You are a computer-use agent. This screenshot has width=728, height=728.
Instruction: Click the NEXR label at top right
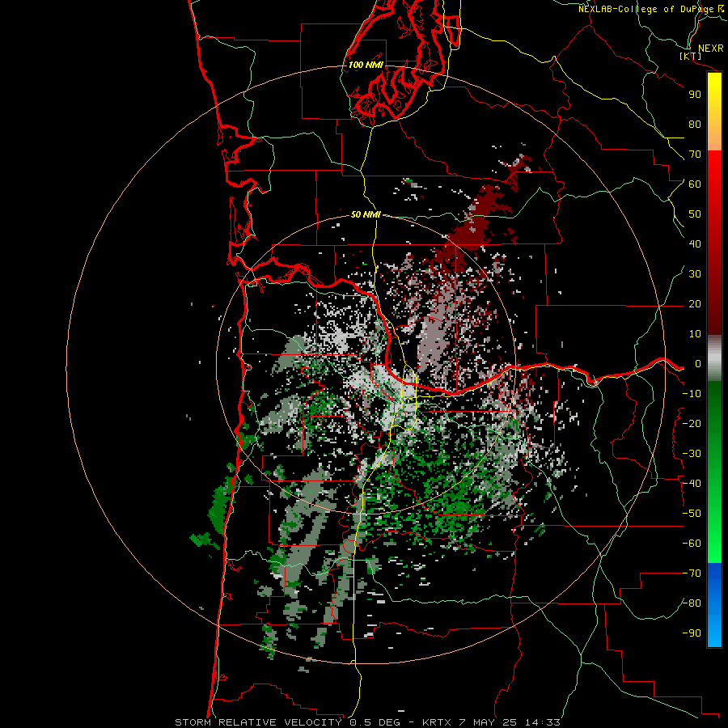click(x=711, y=49)
